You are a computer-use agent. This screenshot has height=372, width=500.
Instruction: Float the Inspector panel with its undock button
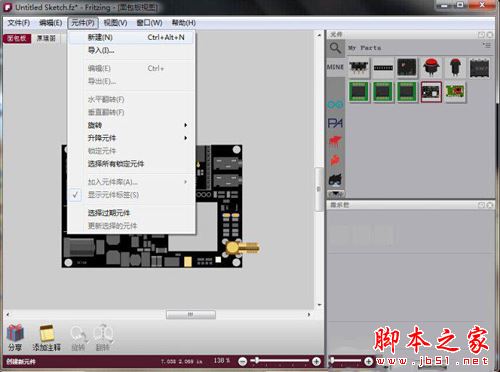coord(481,205)
